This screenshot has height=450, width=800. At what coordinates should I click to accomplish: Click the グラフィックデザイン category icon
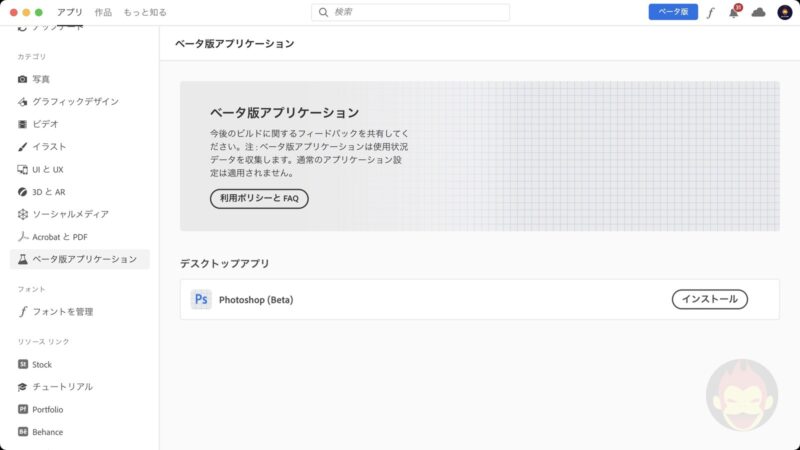[22, 102]
